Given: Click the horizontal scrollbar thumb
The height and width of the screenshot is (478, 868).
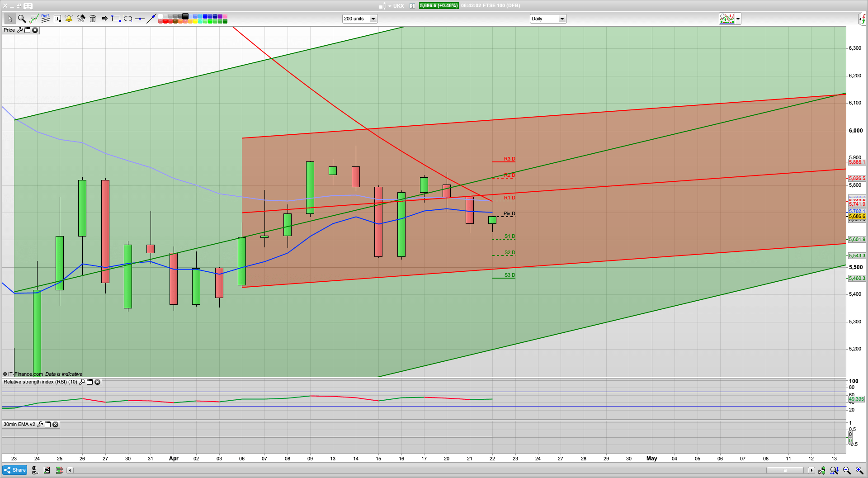Looking at the screenshot, I should (x=785, y=470).
